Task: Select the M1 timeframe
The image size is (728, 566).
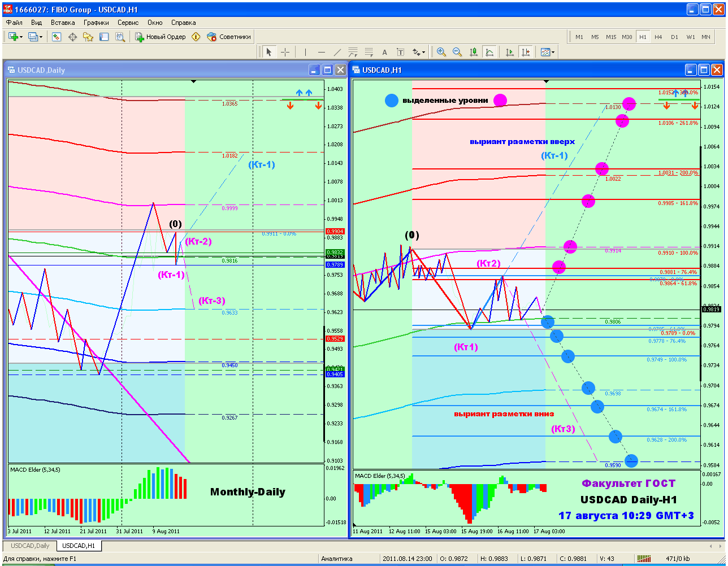Action: [x=579, y=37]
